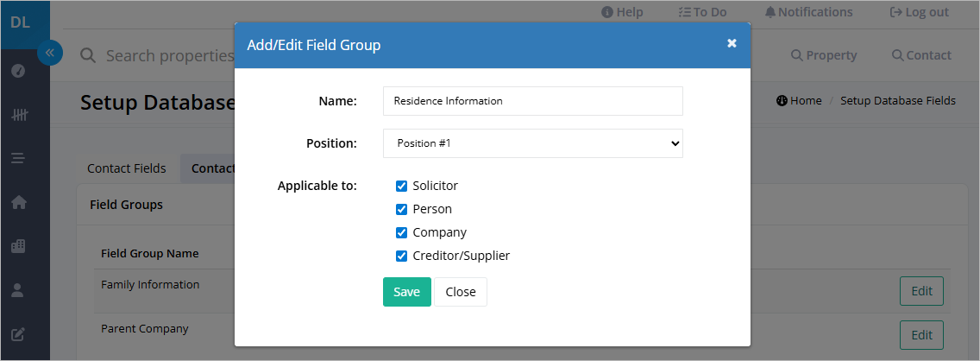Image resolution: width=980 pixels, height=361 pixels.
Task: Close the Add/Edit Field Group dialog via X
Action: pos(732,43)
